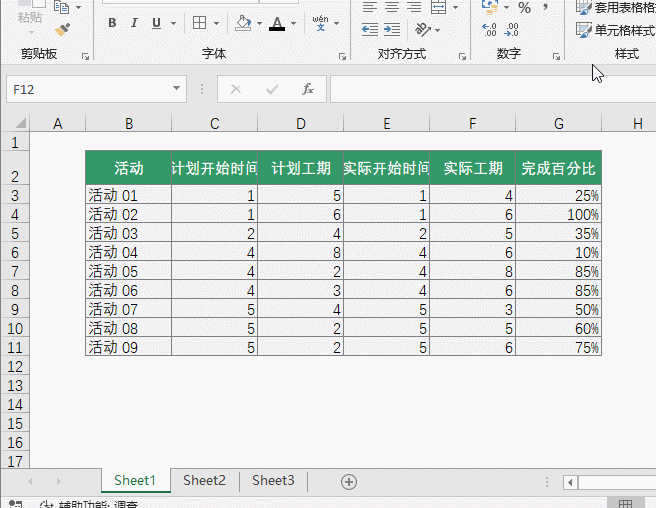The height and width of the screenshot is (508, 656).
Task: Click the Paste (粘贴) button
Action: [x=30, y=18]
